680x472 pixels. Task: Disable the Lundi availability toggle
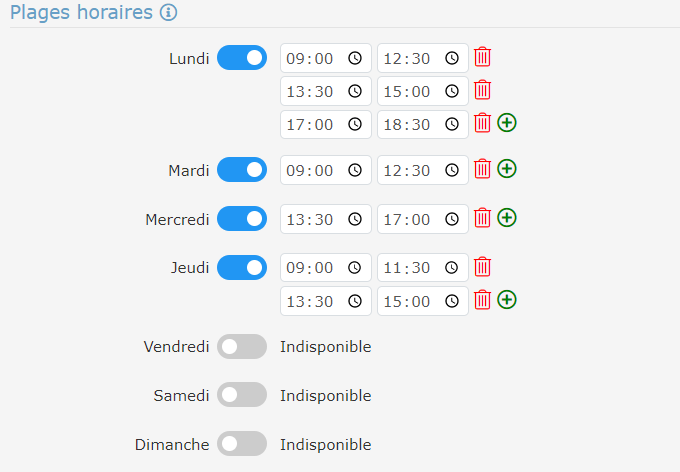tap(242, 57)
